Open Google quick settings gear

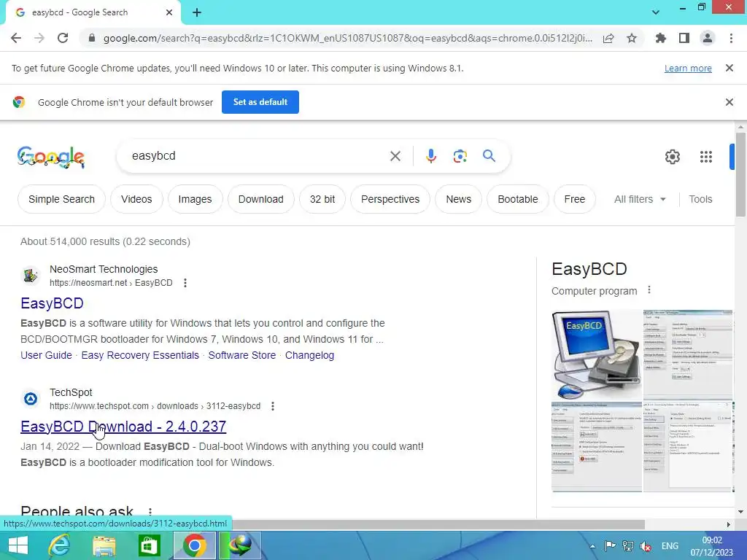[x=672, y=157]
